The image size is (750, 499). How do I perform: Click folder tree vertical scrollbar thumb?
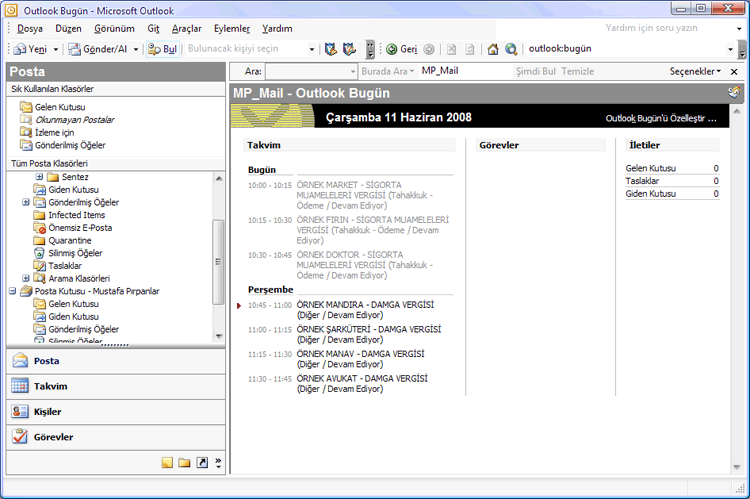pyautogui.click(x=218, y=262)
